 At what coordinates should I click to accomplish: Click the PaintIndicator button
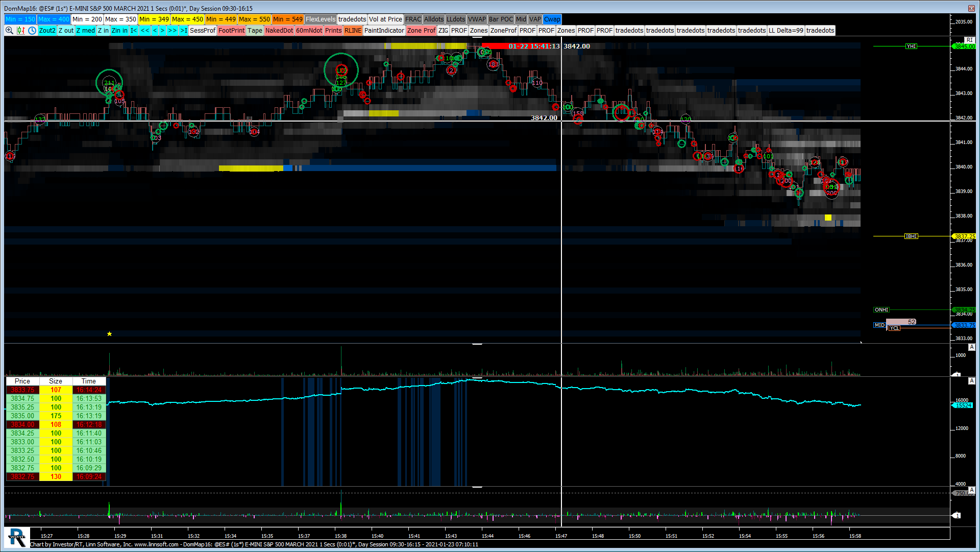point(384,31)
